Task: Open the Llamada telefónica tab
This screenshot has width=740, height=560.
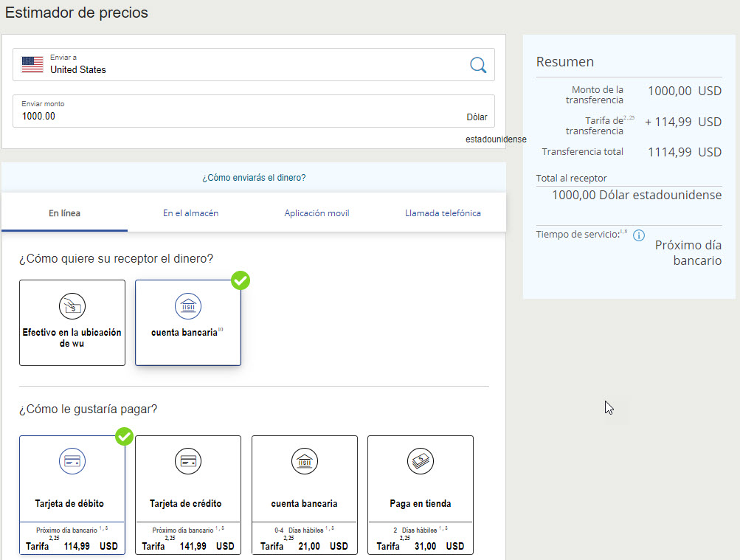Action: click(443, 213)
